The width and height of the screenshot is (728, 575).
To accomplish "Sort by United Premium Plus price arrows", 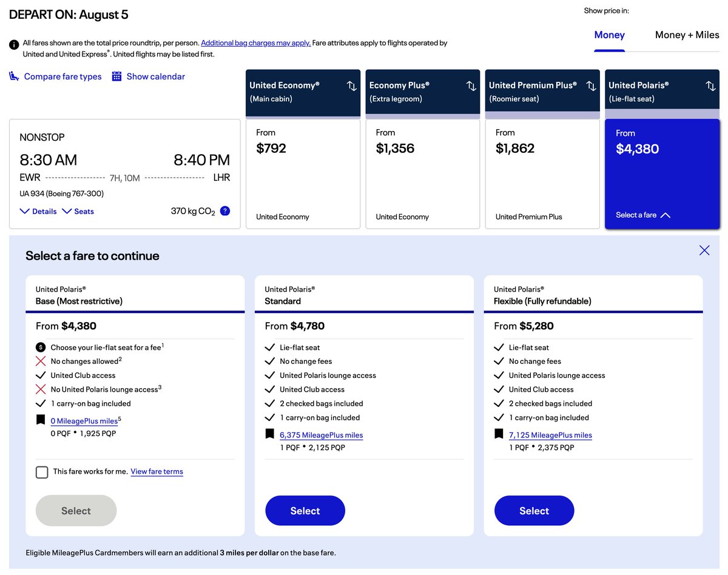I will coord(591,86).
